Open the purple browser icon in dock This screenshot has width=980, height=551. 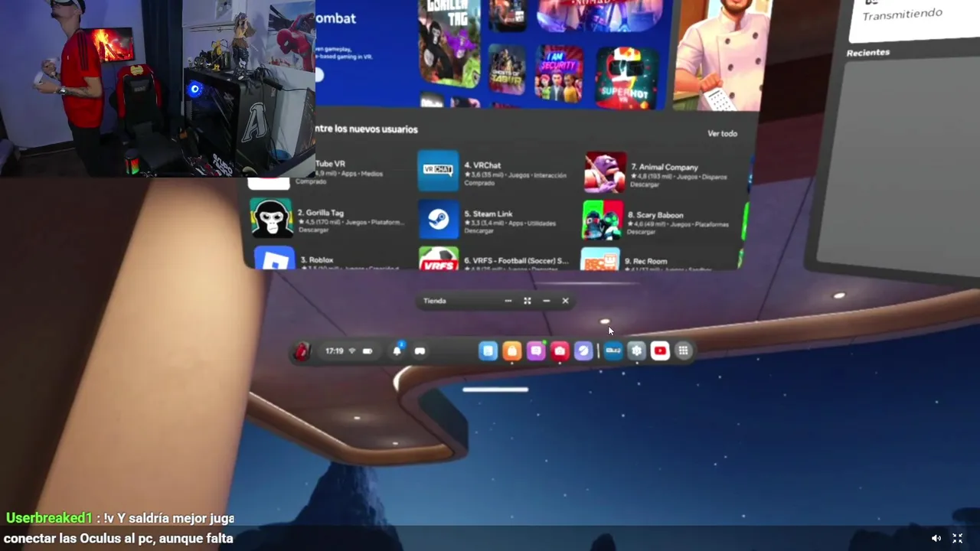pos(583,350)
